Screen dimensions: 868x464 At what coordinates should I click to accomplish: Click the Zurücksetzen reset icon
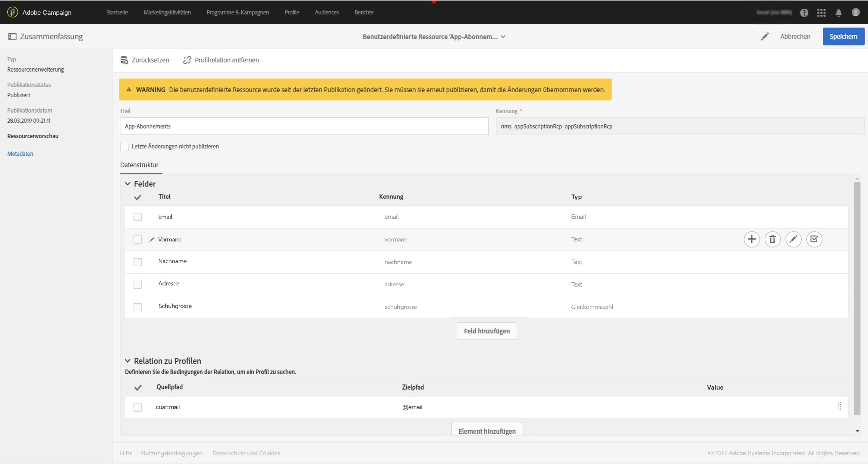coord(124,60)
